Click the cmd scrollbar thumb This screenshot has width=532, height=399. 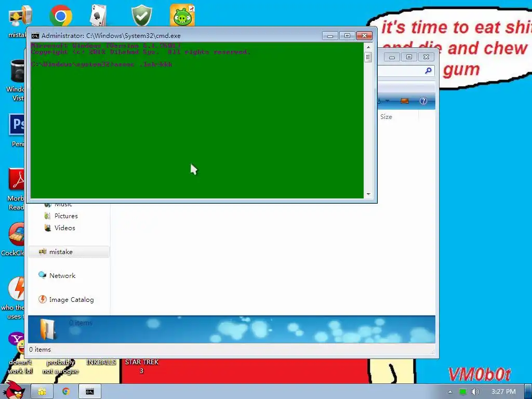368,57
